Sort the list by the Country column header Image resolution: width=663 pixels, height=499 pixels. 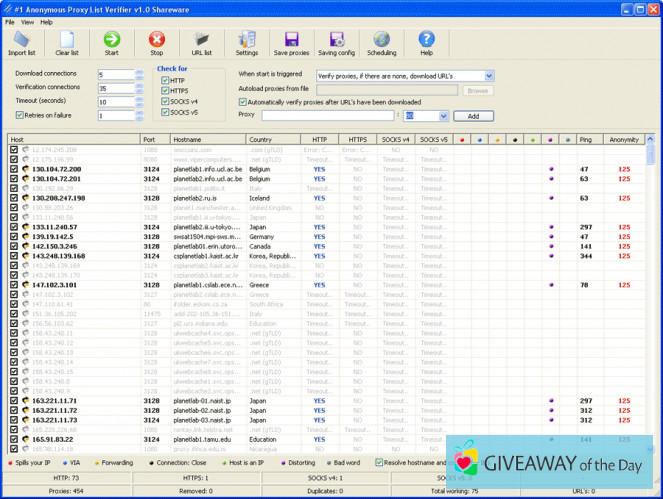(x=272, y=140)
